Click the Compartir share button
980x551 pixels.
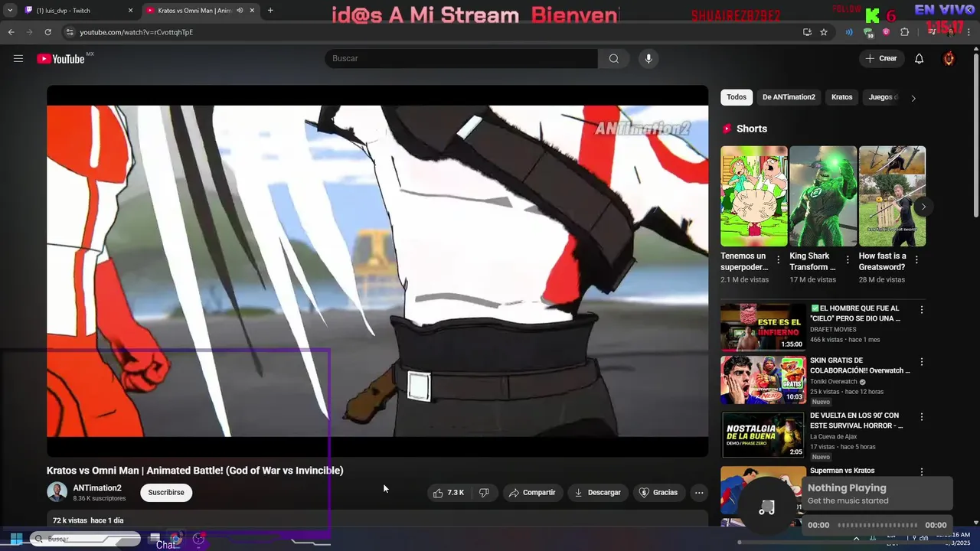point(532,493)
